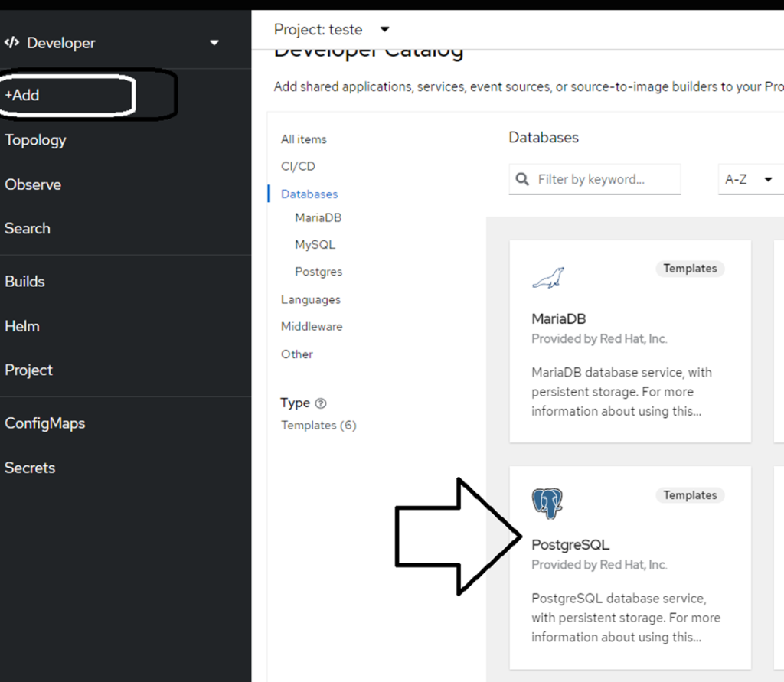
Task: Open the PostgreSQL card title
Action: point(570,544)
